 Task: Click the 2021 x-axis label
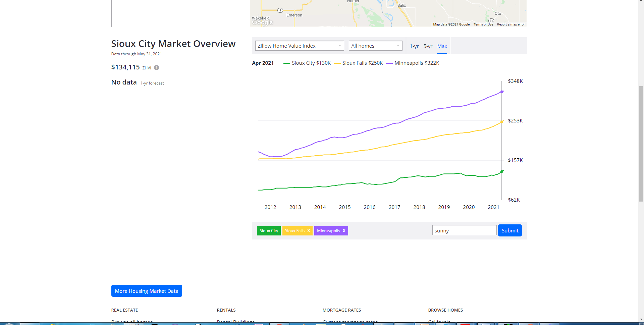pyautogui.click(x=493, y=207)
